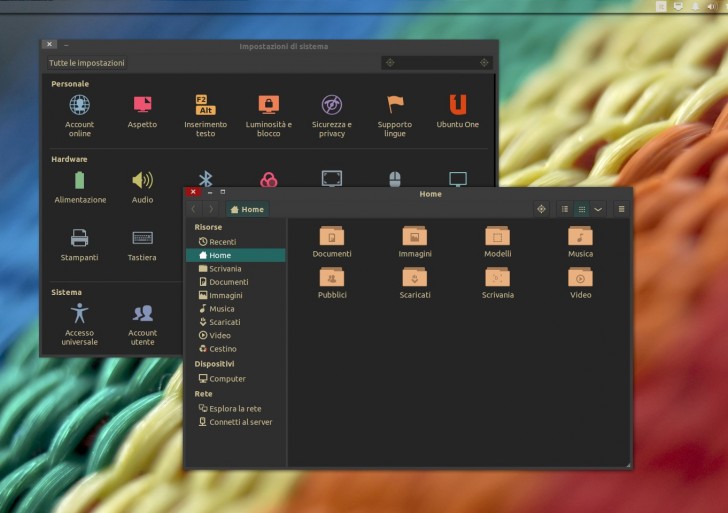Select Recenti in the sidebar
This screenshot has height=513, width=728.
[222, 242]
